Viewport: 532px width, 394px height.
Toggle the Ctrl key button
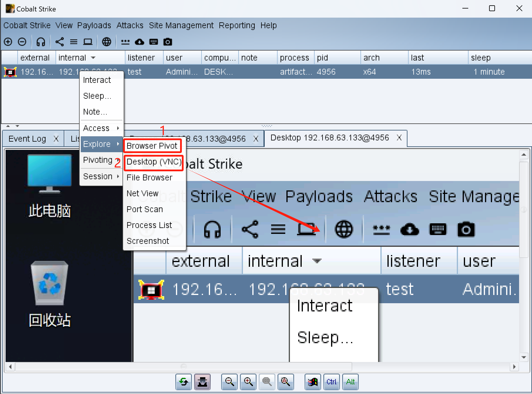[x=332, y=382]
